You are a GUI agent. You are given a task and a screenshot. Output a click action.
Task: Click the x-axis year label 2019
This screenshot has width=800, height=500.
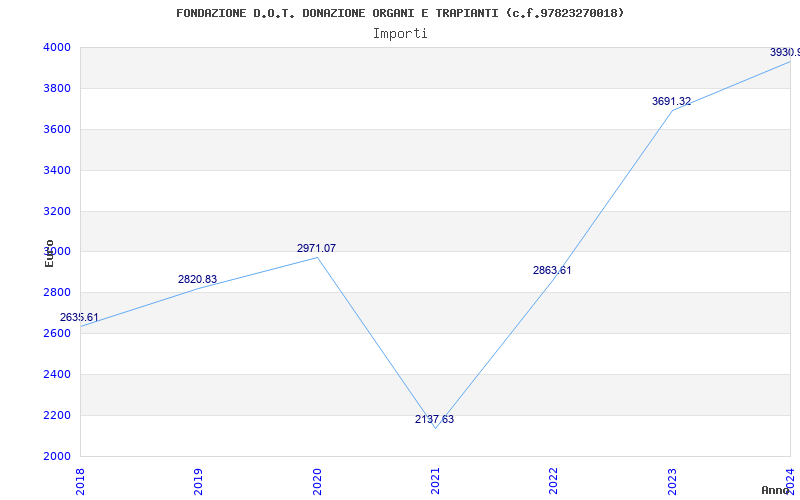(x=198, y=482)
